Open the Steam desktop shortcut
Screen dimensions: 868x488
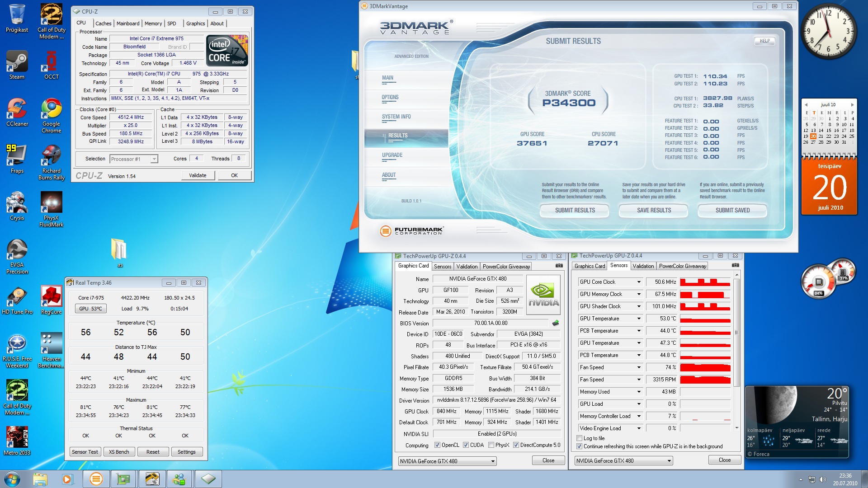[17, 65]
